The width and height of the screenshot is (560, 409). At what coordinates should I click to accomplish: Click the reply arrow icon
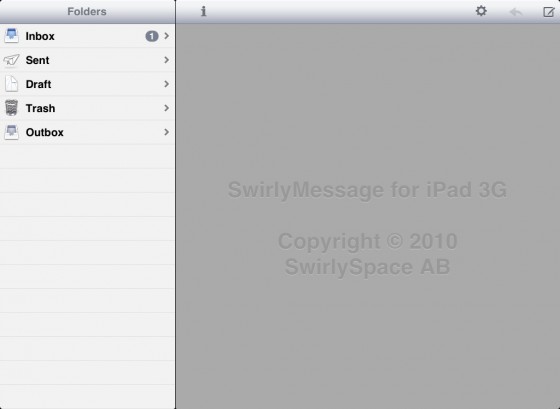[516, 12]
